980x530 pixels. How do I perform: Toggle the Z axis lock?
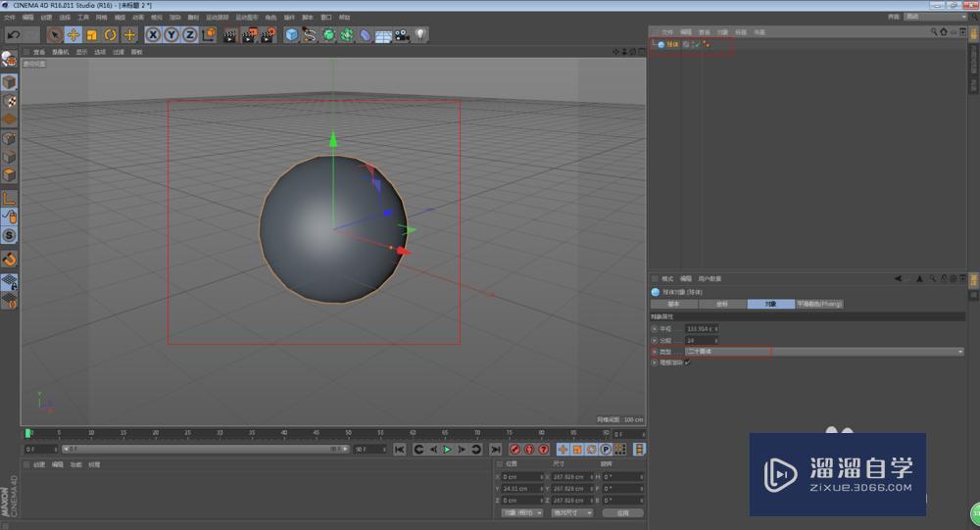pos(189,35)
